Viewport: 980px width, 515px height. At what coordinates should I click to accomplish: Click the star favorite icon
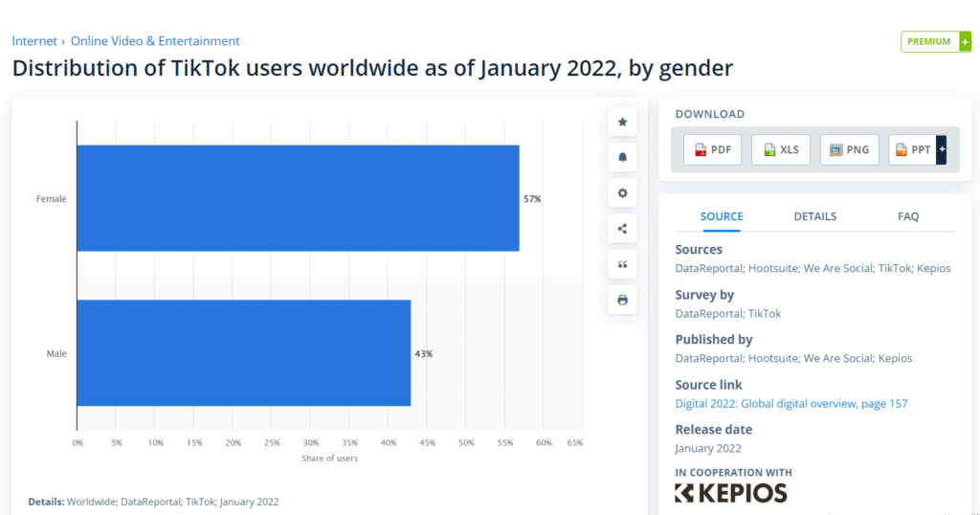(x=622, y=122)
